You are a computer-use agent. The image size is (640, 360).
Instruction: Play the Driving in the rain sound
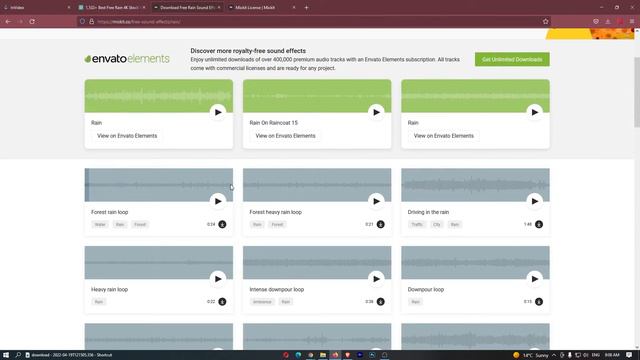point(535,201)
